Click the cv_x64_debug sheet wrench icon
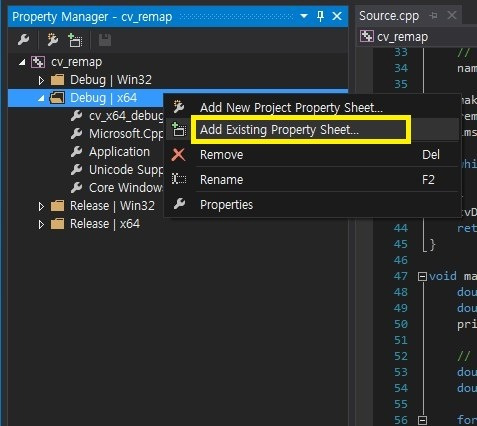This screenshot has width=477, height=426. pyautogui.click(x=77, y=116)
